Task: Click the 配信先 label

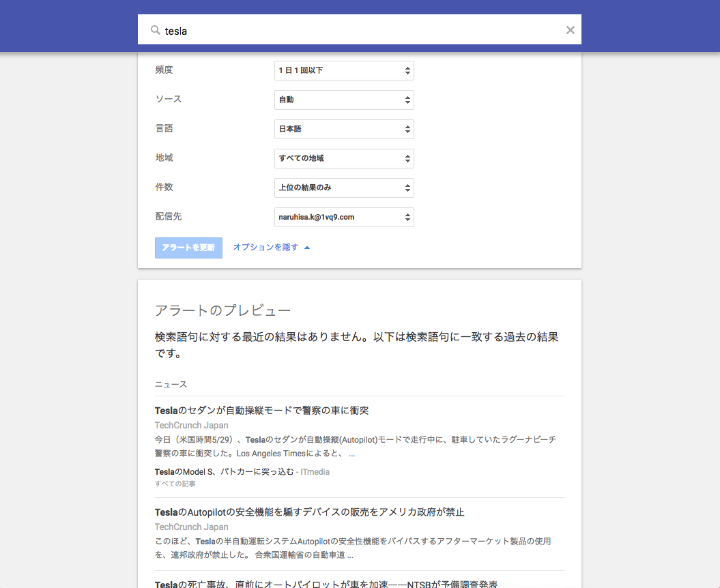Action: [x=169, y=217]
